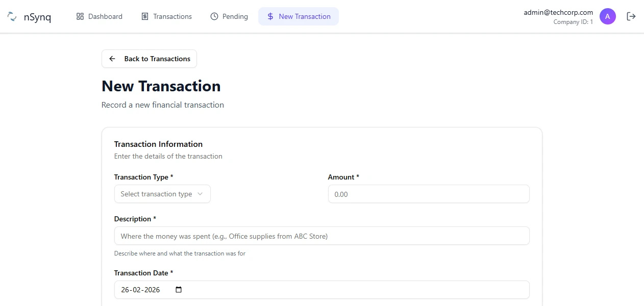644x306 pixels.
Task: Open the Select transaction type dropdown
Action: [162, 194]
